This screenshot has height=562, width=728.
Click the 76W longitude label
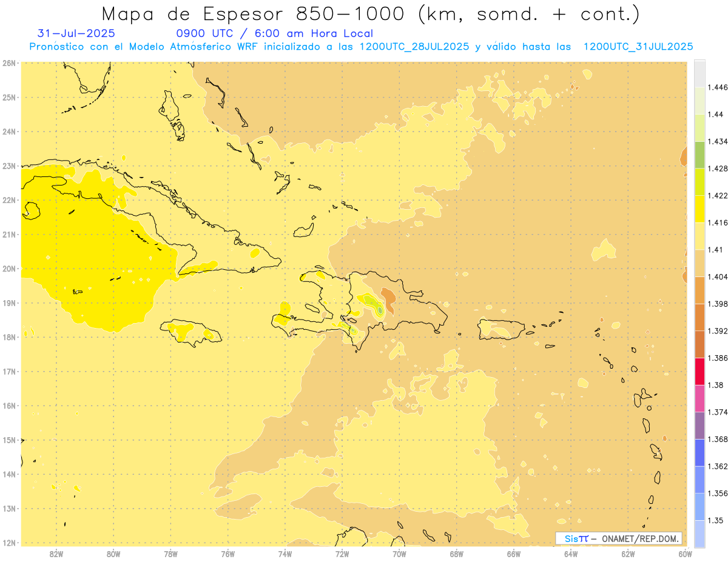click(228, 554)
